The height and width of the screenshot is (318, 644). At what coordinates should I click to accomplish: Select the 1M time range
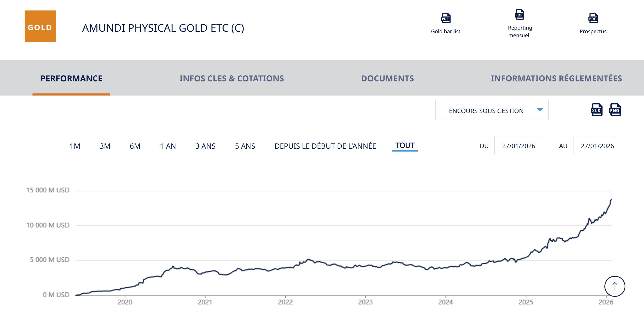(75, 146)
